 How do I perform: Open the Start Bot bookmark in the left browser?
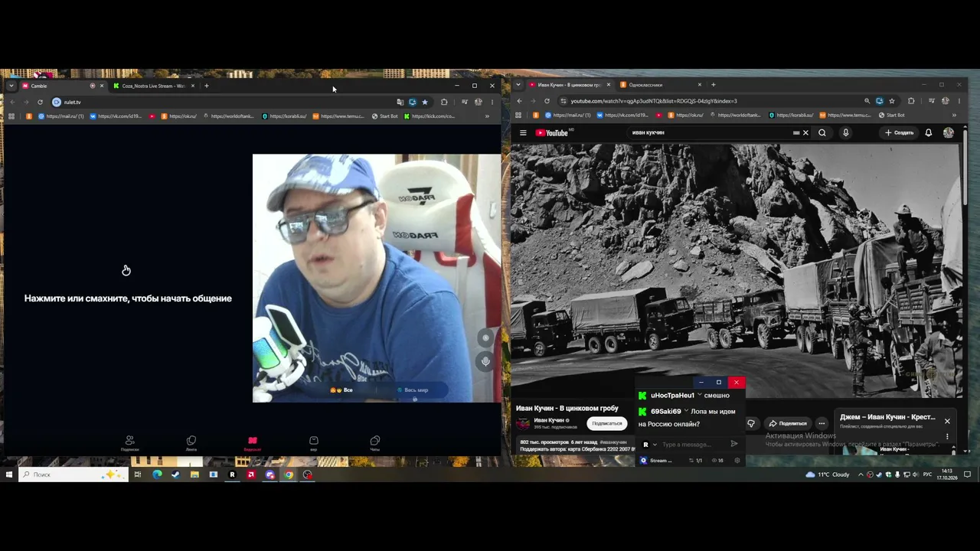pyautogui.click(x=385, y=116)
